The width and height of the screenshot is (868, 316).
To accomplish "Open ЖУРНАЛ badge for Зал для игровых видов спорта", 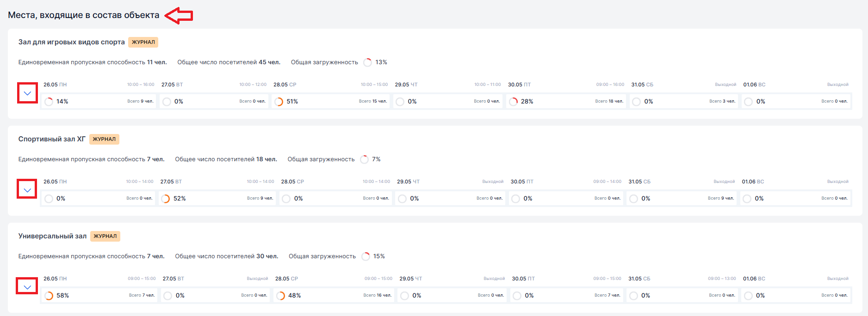I will (143, 42).
